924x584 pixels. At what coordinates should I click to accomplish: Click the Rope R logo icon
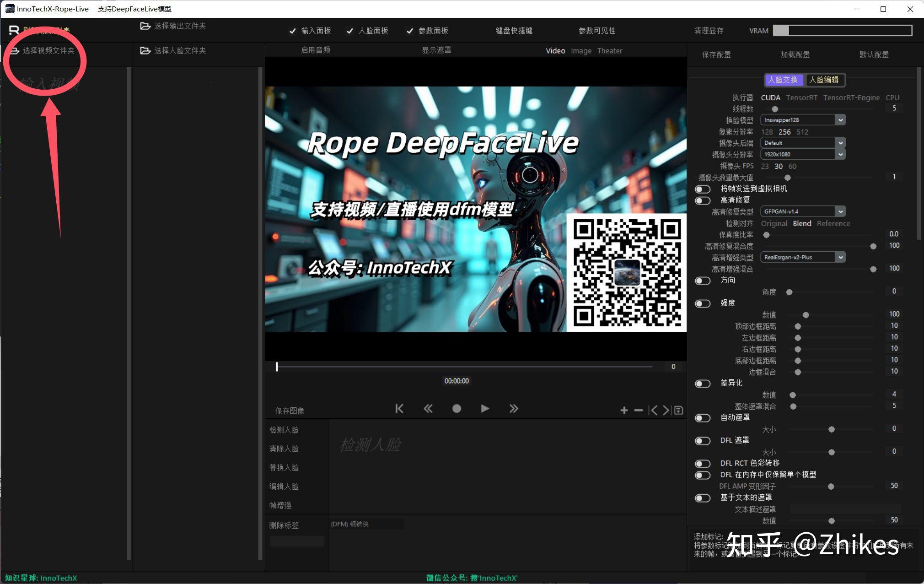[x=14, y=31]
